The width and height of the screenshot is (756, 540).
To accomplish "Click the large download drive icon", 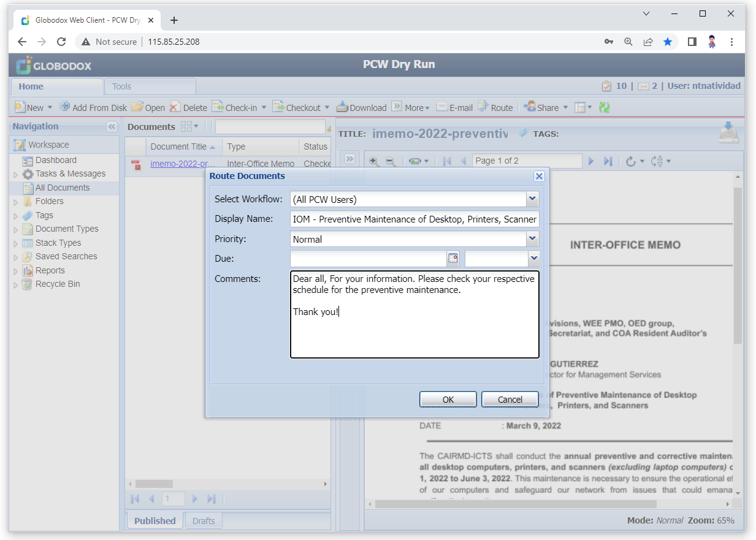I will [728, 132].
